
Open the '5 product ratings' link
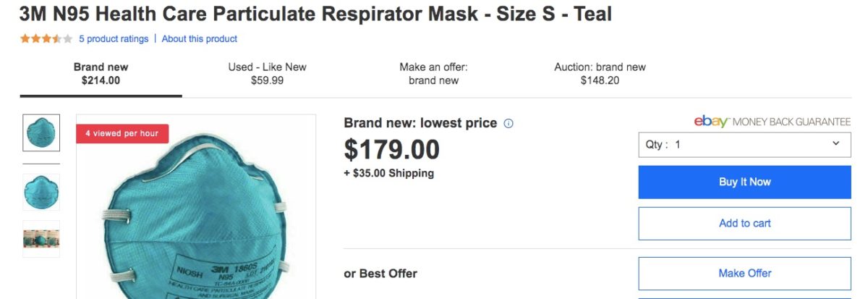click(114, 39)
